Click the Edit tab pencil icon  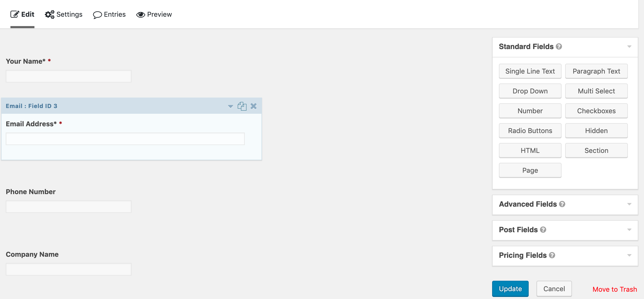click(15, 14)
